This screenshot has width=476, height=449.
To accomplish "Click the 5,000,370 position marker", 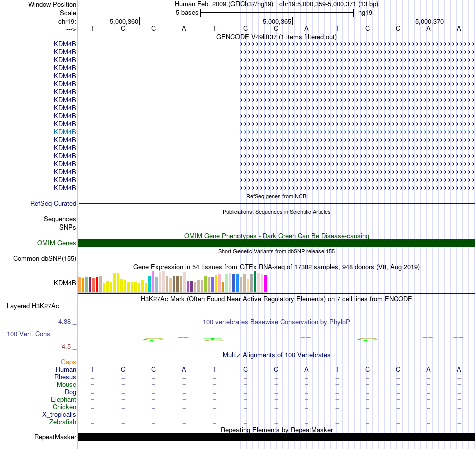I will pyautogui.click(x=429, y=21).
